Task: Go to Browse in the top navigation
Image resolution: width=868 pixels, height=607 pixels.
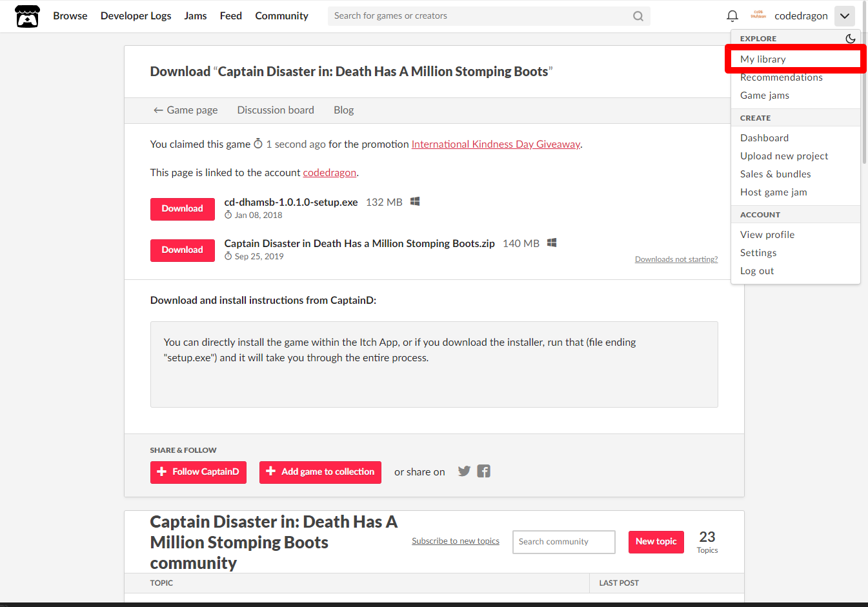Action: [x=70, y=16]
